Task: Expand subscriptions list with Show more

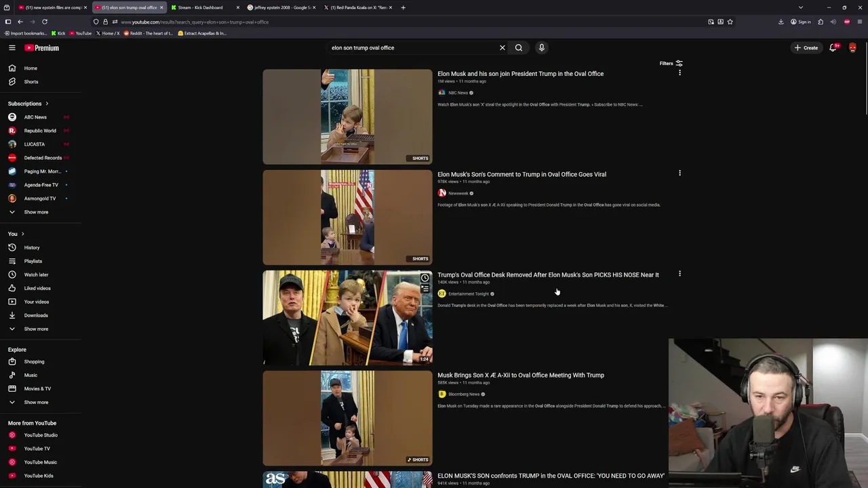Action: coord(35,211)
